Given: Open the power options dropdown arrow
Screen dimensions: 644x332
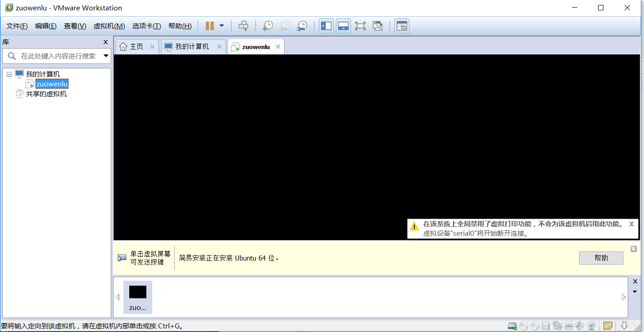Looking at the screenshot, I should click(222, 26).
